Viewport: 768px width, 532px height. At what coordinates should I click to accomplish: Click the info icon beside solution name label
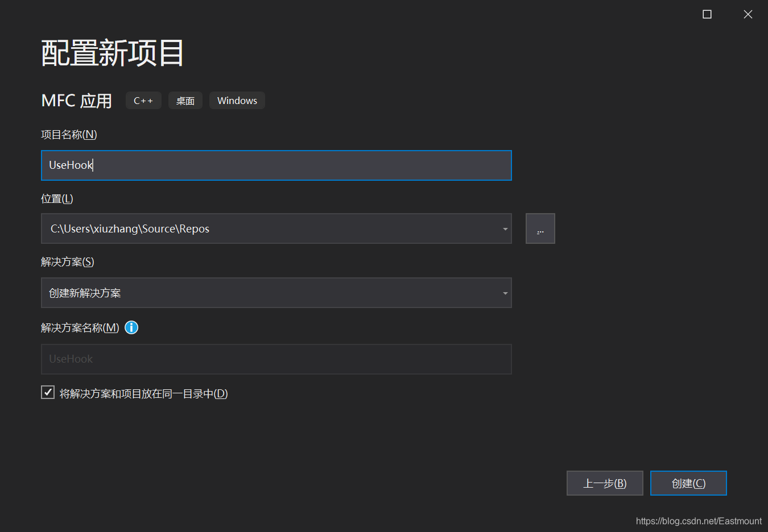[x=131, y=327]
